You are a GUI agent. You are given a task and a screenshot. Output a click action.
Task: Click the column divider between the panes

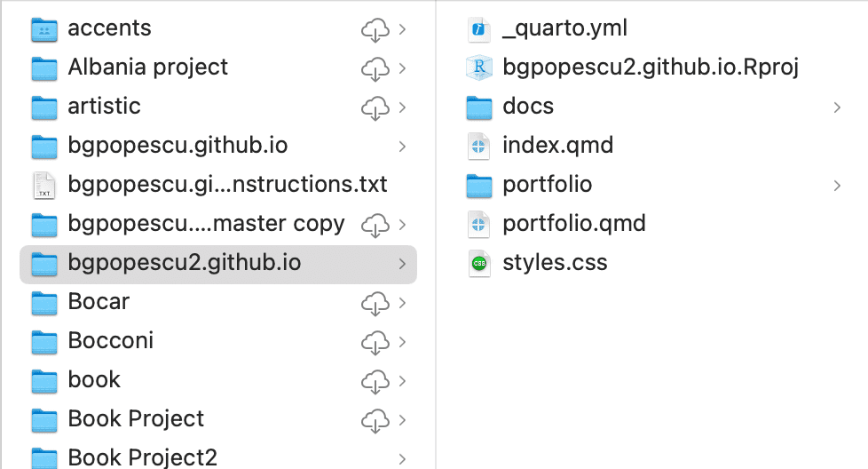pos(436,234)
